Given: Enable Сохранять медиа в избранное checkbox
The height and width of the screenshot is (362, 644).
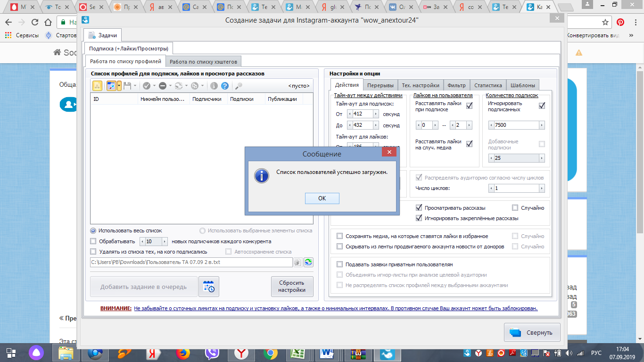Looking at the screenshot, I should [x=339, y=236].
